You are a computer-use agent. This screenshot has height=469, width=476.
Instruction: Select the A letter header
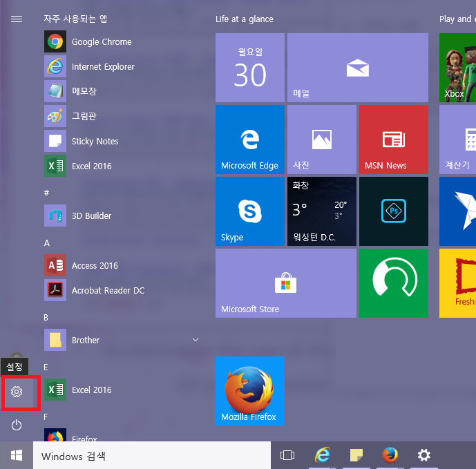47,243
